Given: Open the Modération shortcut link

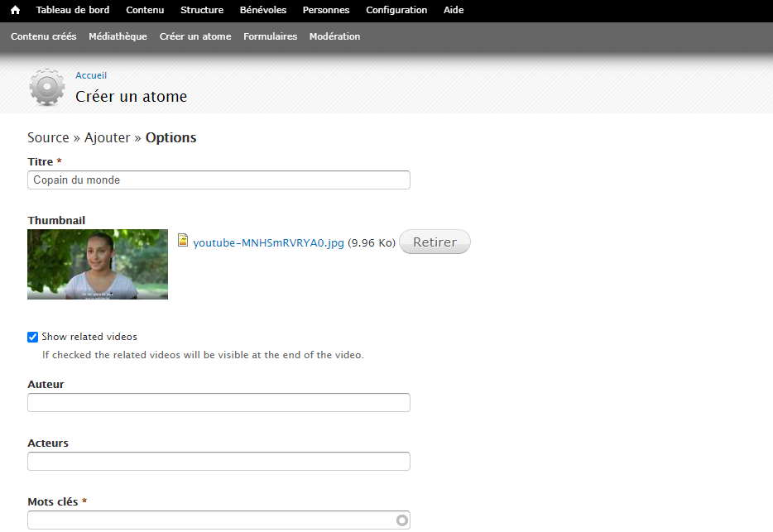Looking at the screenshot, I should [334, 36].
